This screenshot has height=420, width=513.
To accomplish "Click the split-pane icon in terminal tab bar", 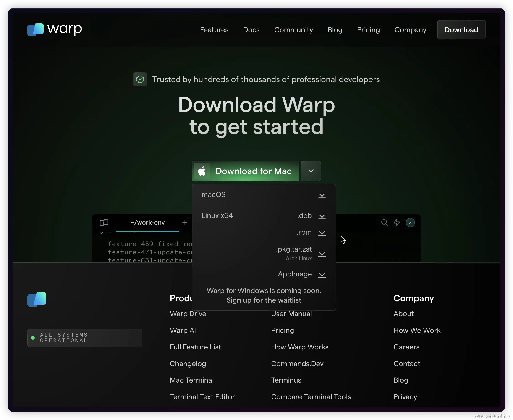I will coord(104,223).
